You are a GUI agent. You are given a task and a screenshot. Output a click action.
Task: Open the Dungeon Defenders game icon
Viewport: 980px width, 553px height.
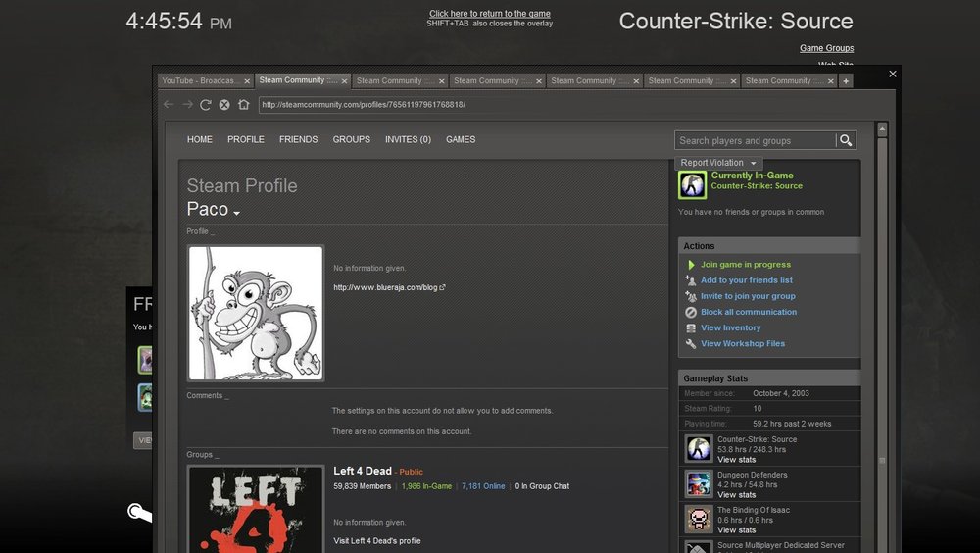point(698,484)
